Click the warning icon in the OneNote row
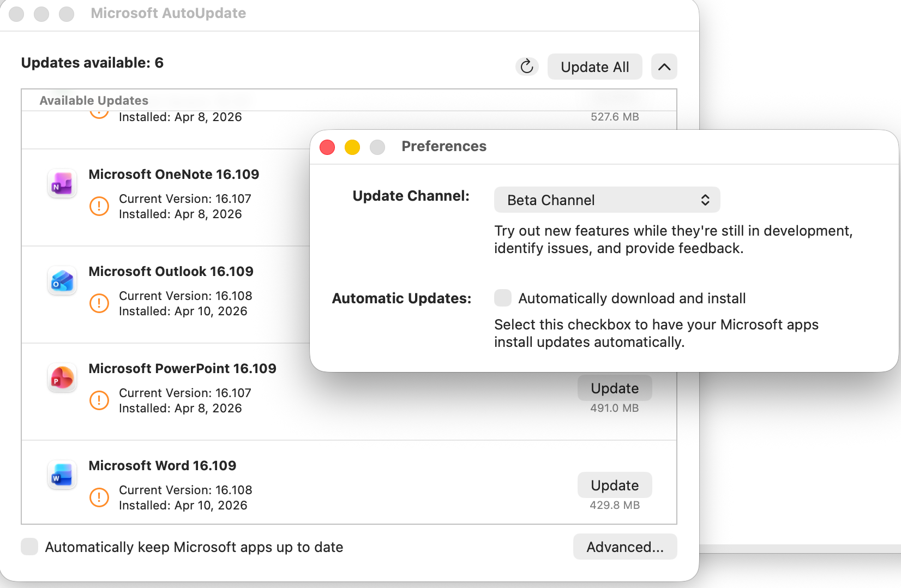 click(x=99, y=206)
